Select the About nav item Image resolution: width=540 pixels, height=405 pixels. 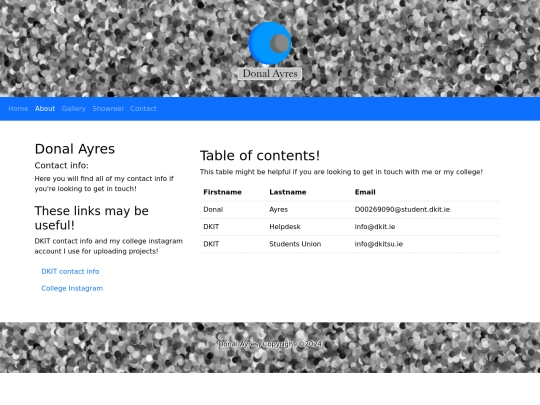[45, 108]
